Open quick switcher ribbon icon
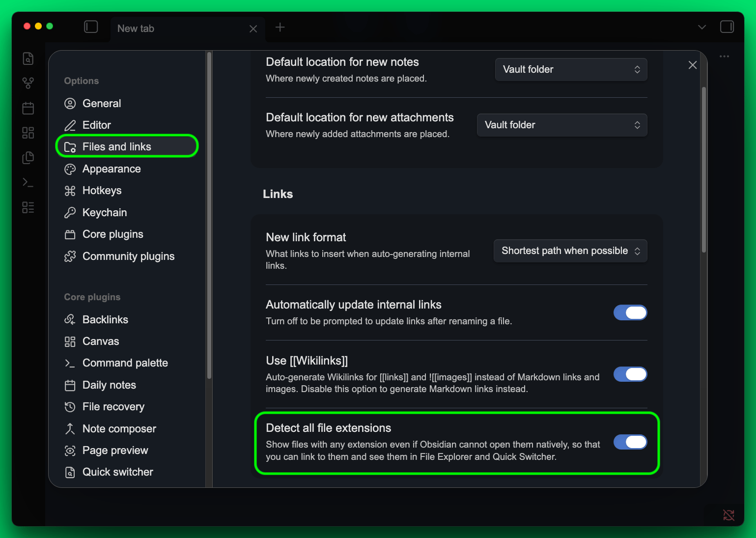 point(28,58)
